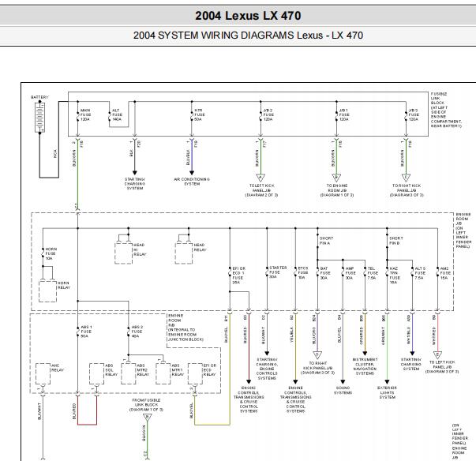The width and height of the screenshot is (476, 461).
Task: Click the 'ABS 2 FUSE 40A' label
Action: 137,332
